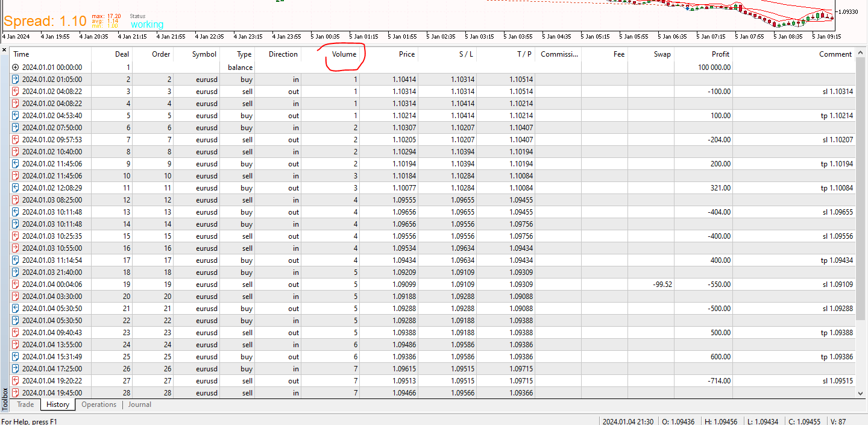Click the deal icon at 2024.01.02 10:40:00

(16, 152)
